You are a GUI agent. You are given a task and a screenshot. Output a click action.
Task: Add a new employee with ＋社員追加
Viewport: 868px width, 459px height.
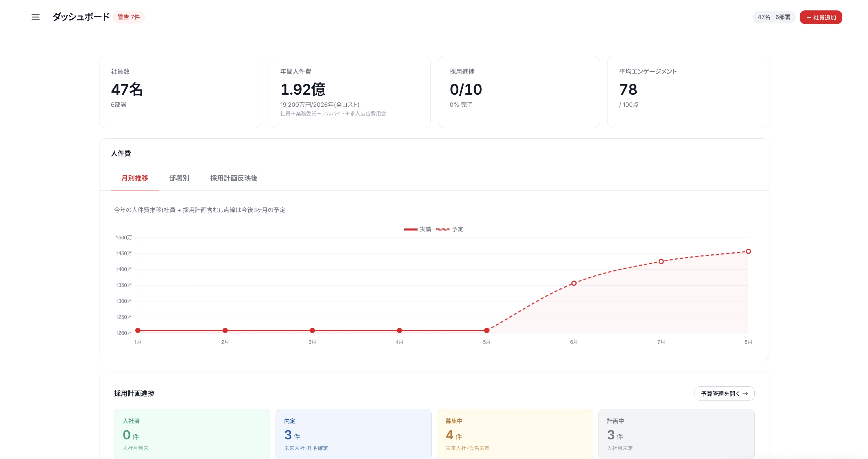coord(821,17)
